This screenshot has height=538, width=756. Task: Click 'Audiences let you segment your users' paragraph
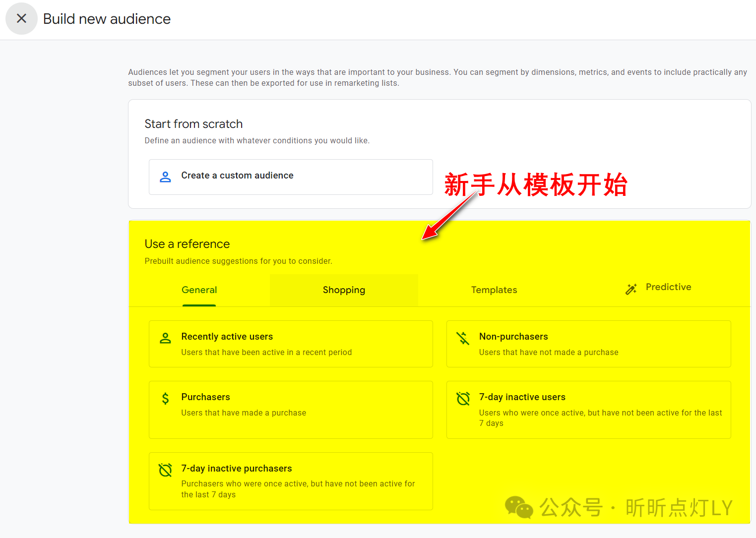tap(438, 78)
